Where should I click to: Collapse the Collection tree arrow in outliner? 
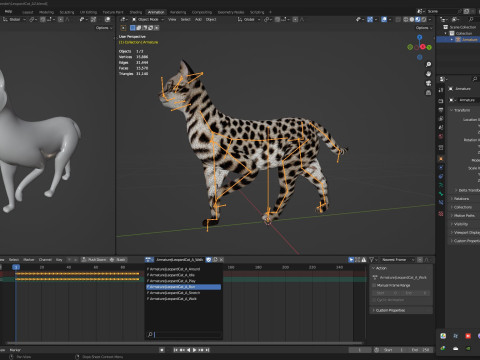pos(446,33)
